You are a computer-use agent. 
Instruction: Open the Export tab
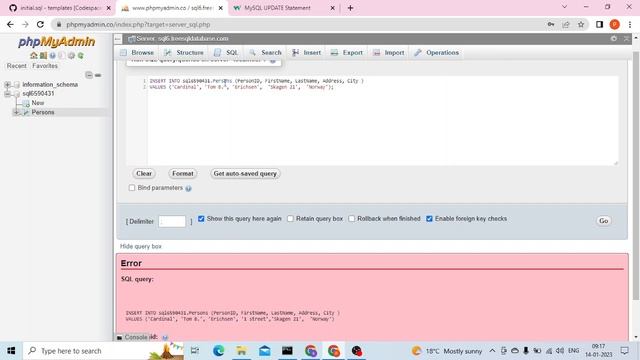click(x=347, y=53)
